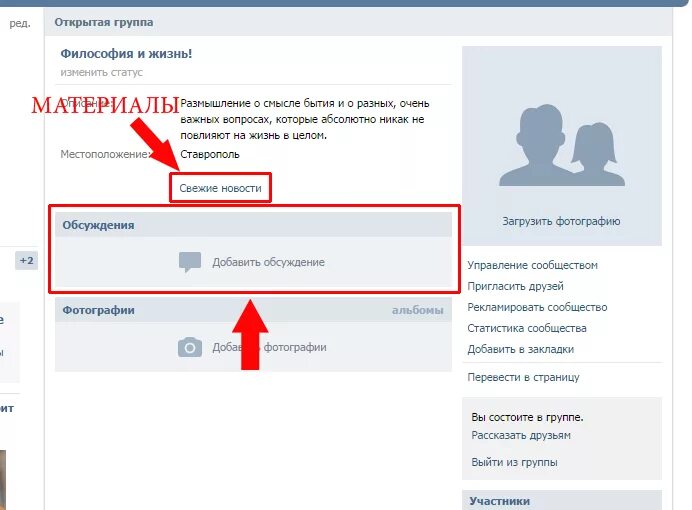Click Выйти из группы
Screen dimensions: 692x510
514,462
